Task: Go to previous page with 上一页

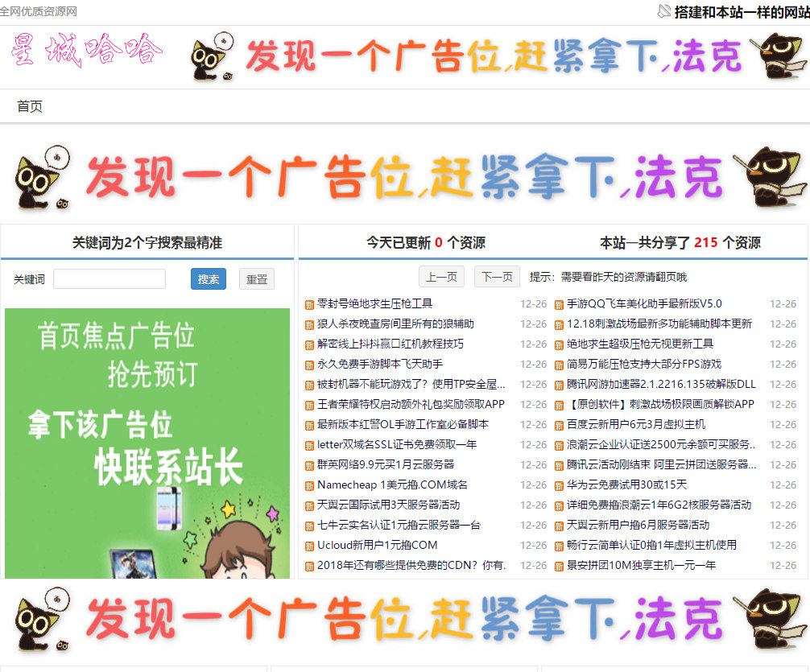Action: click(x=441, y=277)
